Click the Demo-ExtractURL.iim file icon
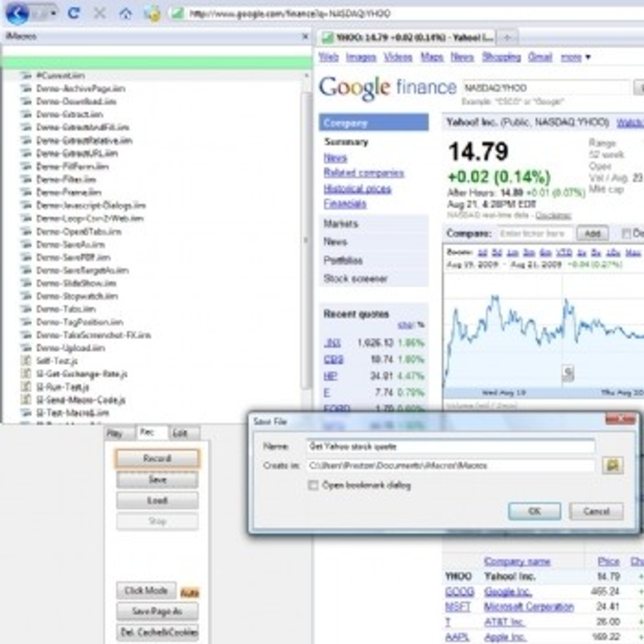The height and width of the screenshot is (644, 644). coord(26,153)
